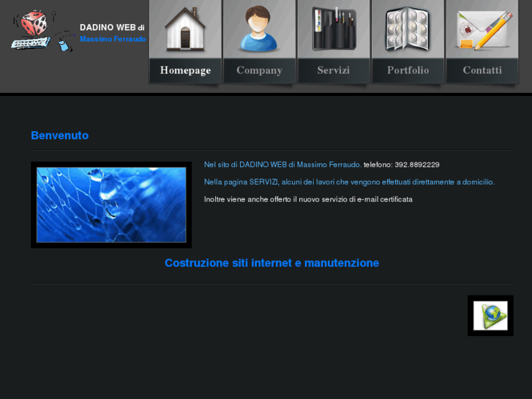
Task: Open the Contatti menu label
Action: point(482,70)
